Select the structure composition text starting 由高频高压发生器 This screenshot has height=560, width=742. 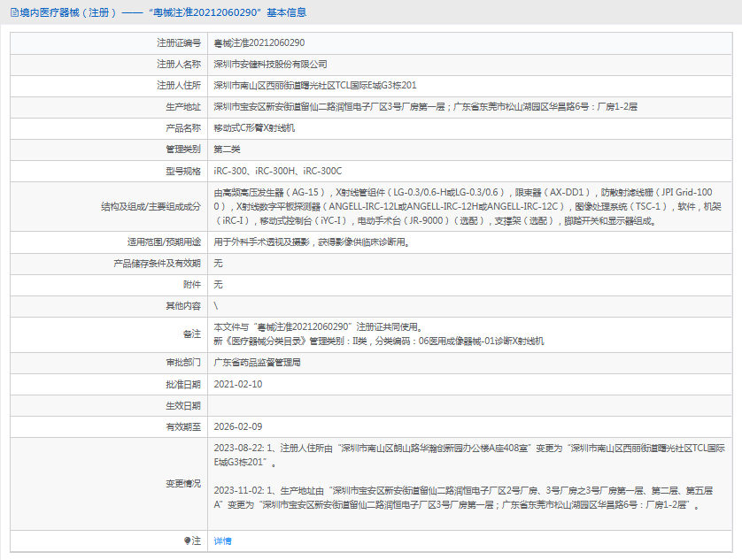pos(468,206)
